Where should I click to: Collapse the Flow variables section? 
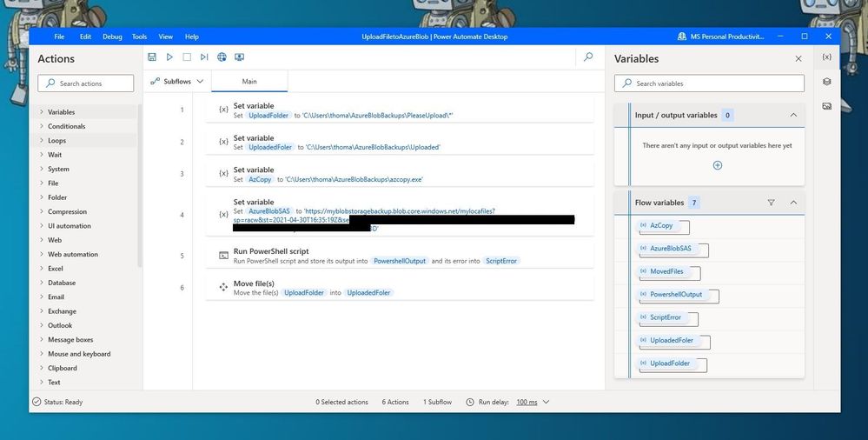(x=793, y=203)
